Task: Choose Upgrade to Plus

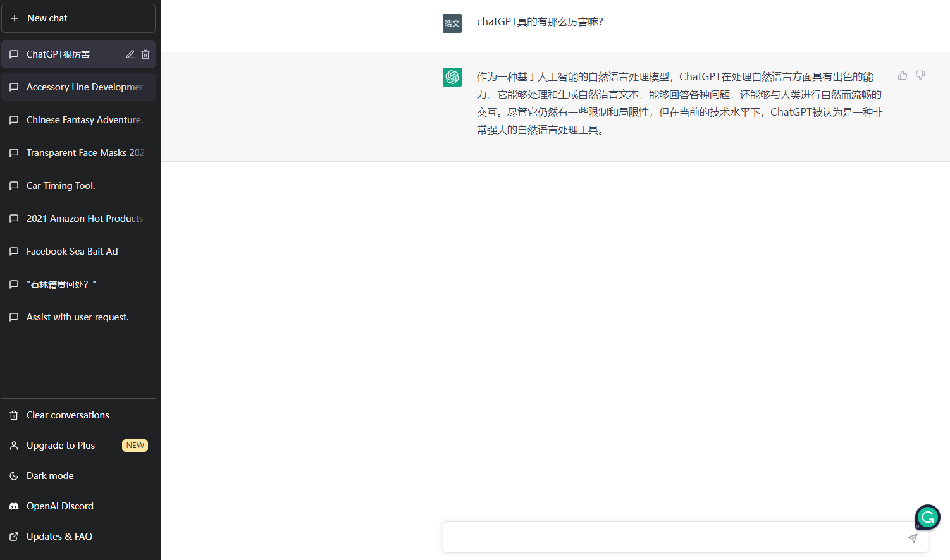Action: (x=78, y=446)
